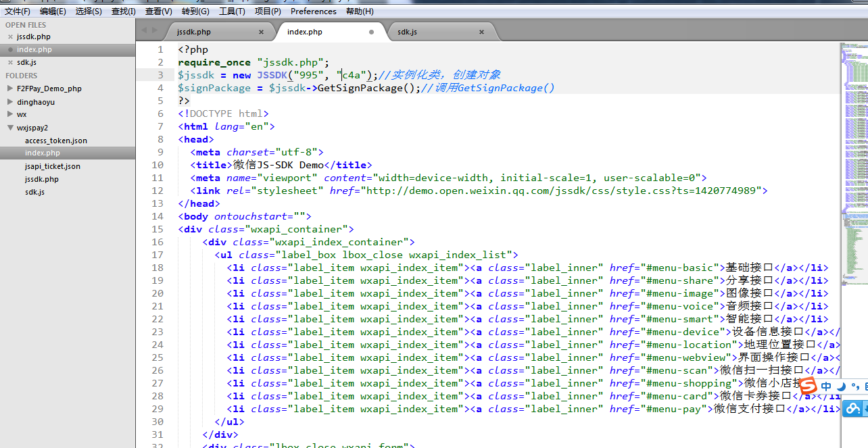This screenshot has height=448, width=868.
Task: Click the unsaved dot beside index.php in Open Files
Action: 10,50
